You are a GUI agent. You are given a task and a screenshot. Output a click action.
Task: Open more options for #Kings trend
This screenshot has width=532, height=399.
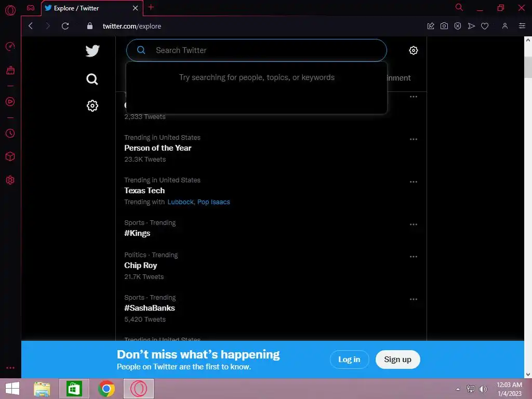(413, 224)
